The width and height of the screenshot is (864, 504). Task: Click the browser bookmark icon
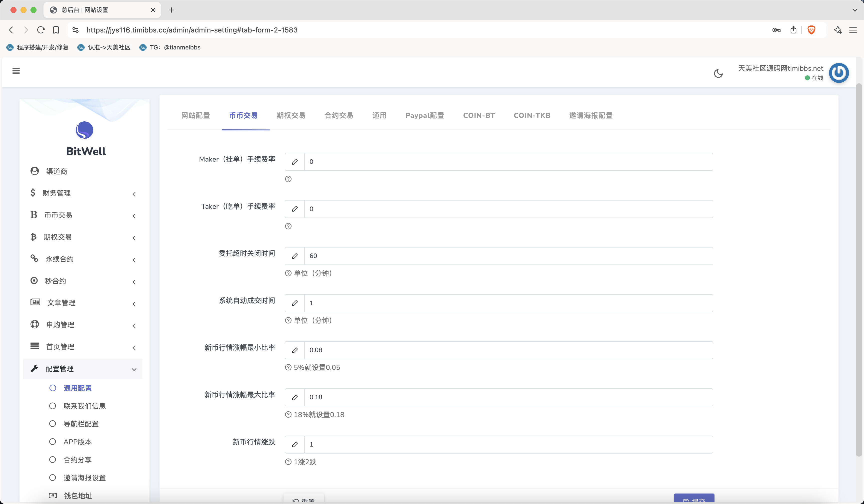[x=56, y=30]
